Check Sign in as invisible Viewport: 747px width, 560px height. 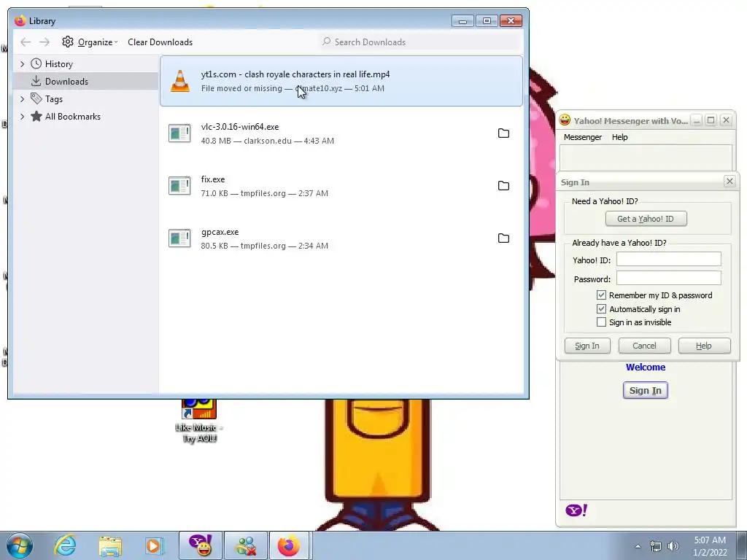[x=601, y=322]
